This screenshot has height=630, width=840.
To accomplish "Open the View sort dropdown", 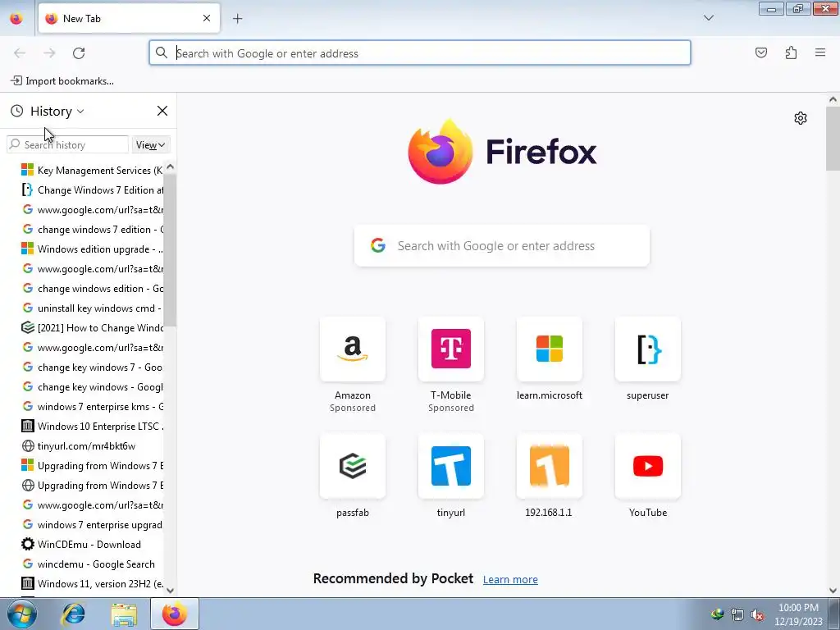I will (x=151, y=144).
